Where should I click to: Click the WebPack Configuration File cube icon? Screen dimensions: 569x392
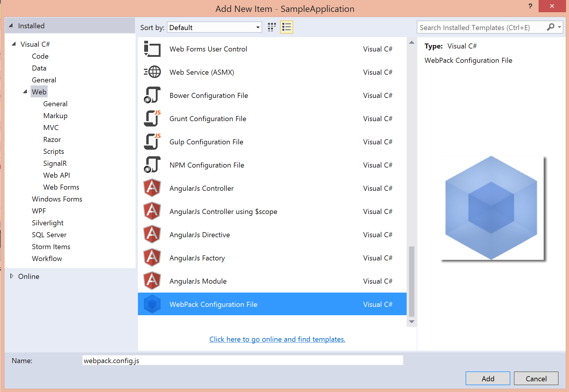click(x=152, y=304)
